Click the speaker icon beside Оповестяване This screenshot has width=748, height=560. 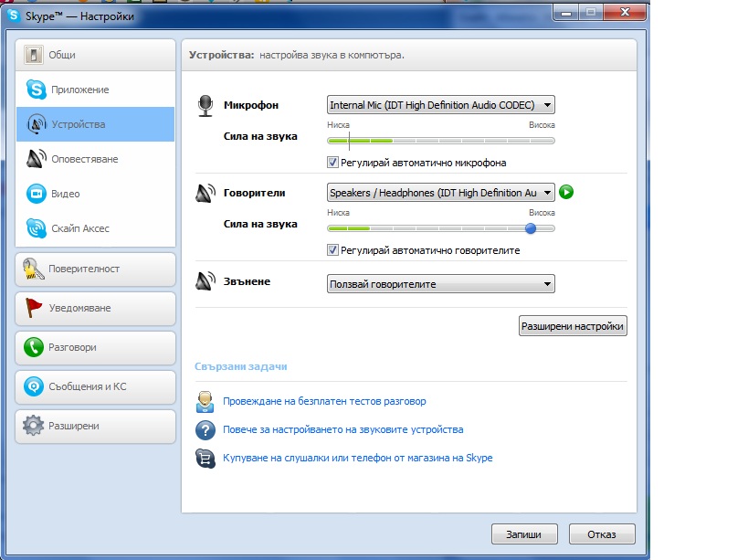coord(37,159)
